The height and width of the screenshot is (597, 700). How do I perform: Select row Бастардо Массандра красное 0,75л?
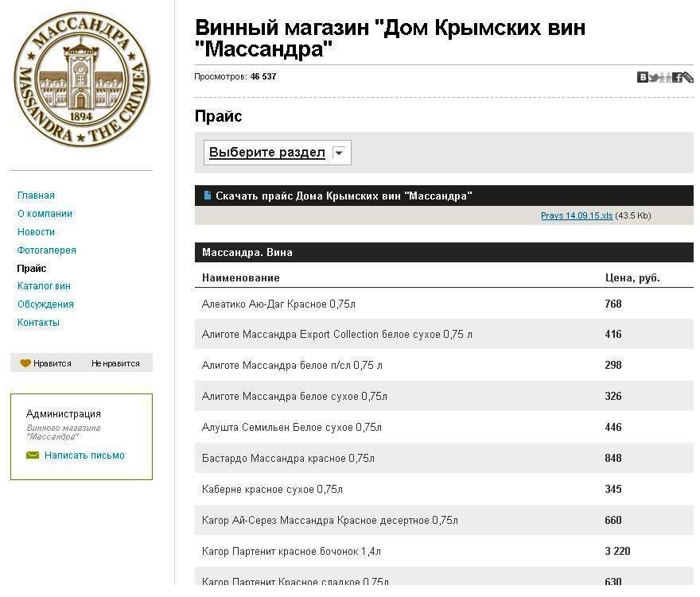[444, 458]
